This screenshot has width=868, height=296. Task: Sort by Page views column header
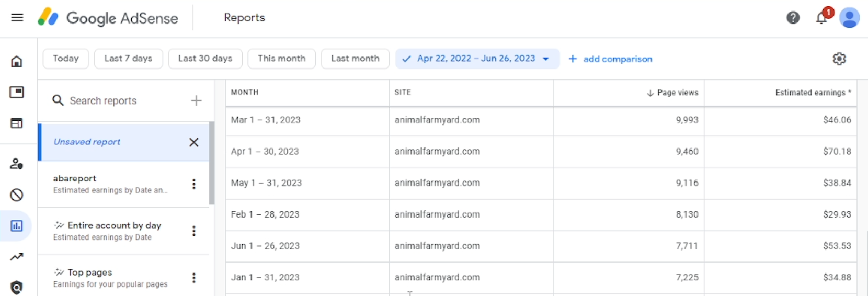click(x=672, y=93)
